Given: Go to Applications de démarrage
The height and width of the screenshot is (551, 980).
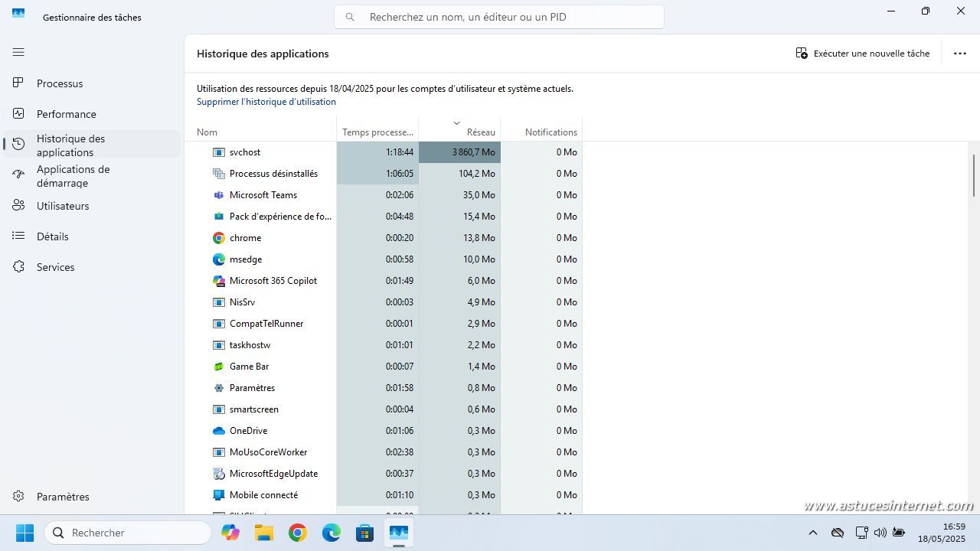Looking at the screenshot, I should (x=92, y=175).
